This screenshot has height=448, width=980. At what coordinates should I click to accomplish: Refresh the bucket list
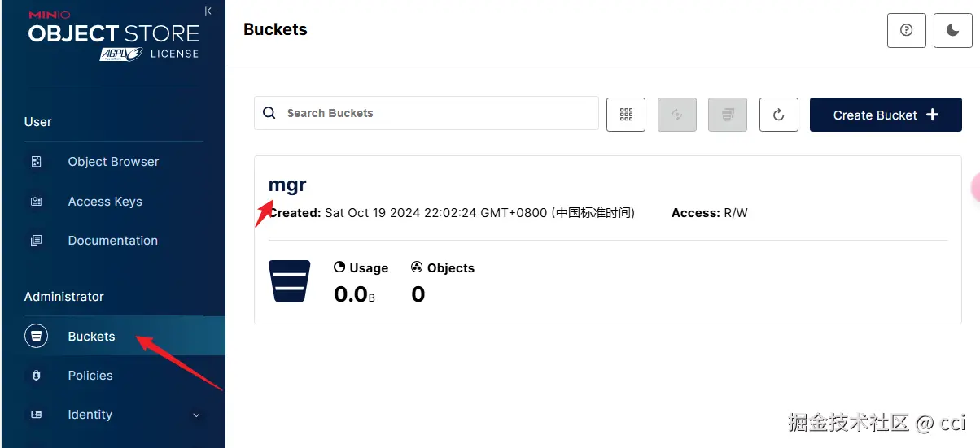tap(778, 115)
